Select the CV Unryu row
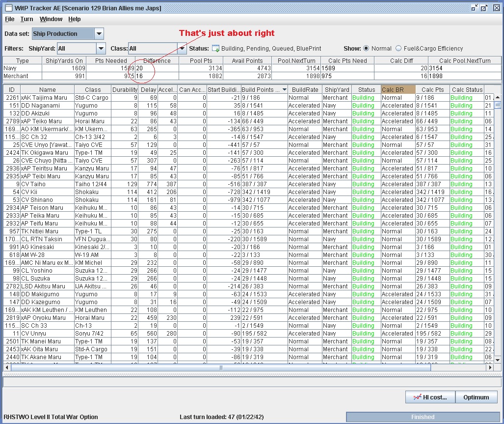The height and width of the screenshot is (424, 504). point(248,333)
